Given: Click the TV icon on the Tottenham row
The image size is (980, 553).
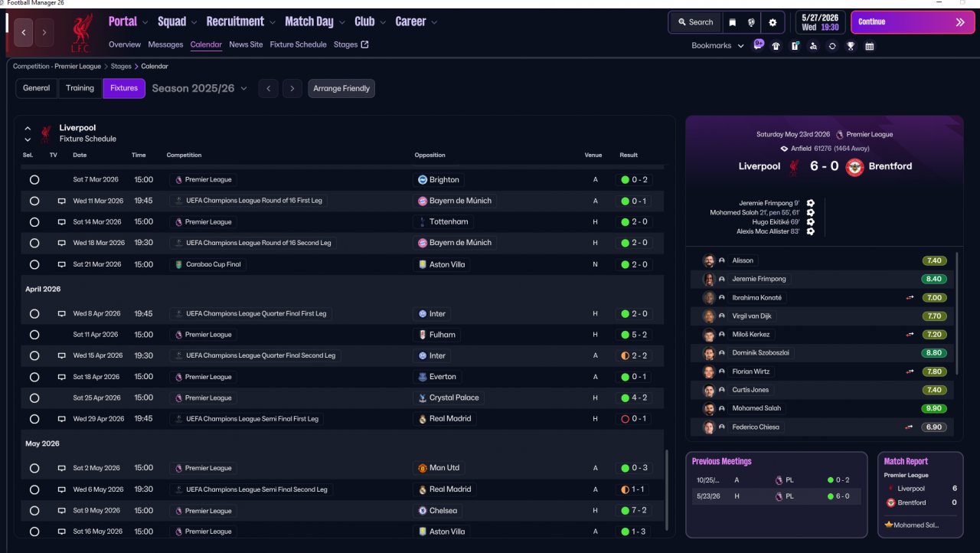Looking at the screenshot, I should click(x=62, y=222).
